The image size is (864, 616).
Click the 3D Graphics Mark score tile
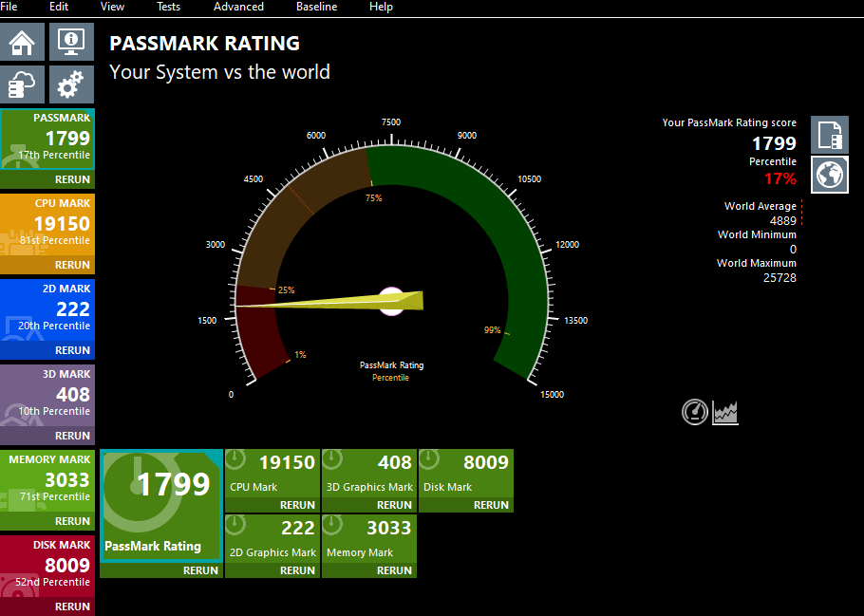click(x=368, y=473)
